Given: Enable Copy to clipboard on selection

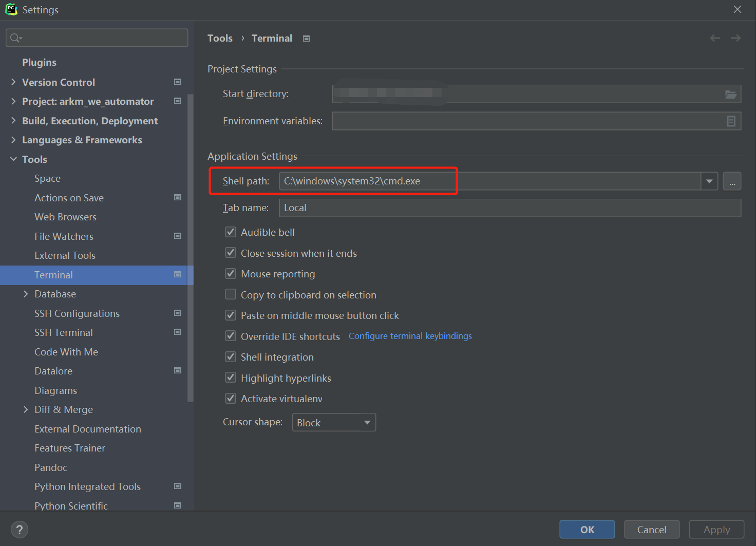Looking at the screenshot, I should 231,294.
